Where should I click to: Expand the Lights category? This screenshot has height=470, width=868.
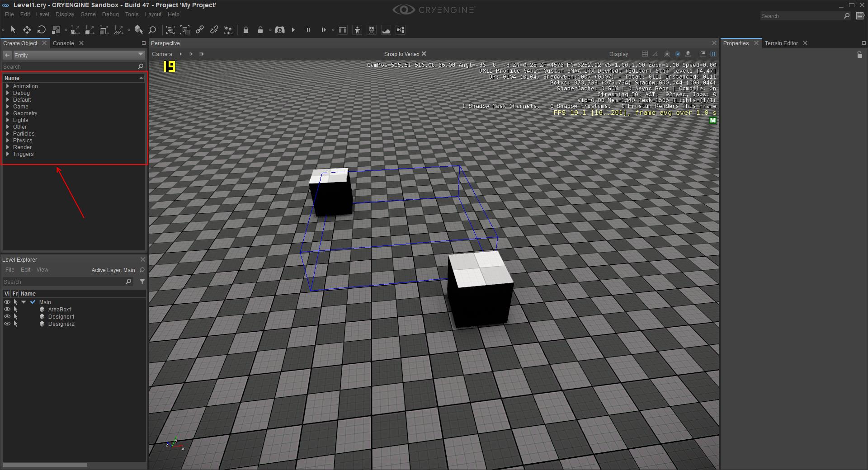coord(8,120)
